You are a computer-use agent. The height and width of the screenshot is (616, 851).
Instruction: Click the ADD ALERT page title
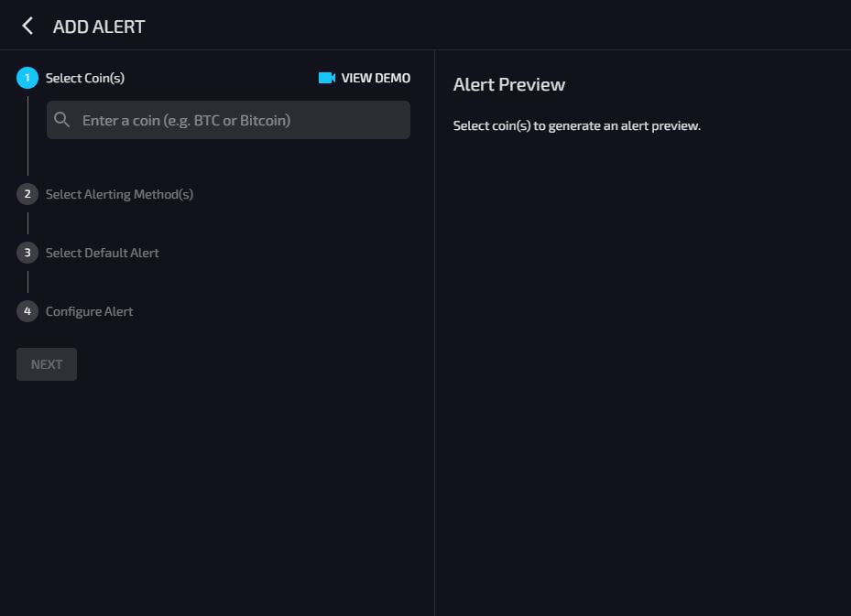point(99,27)
